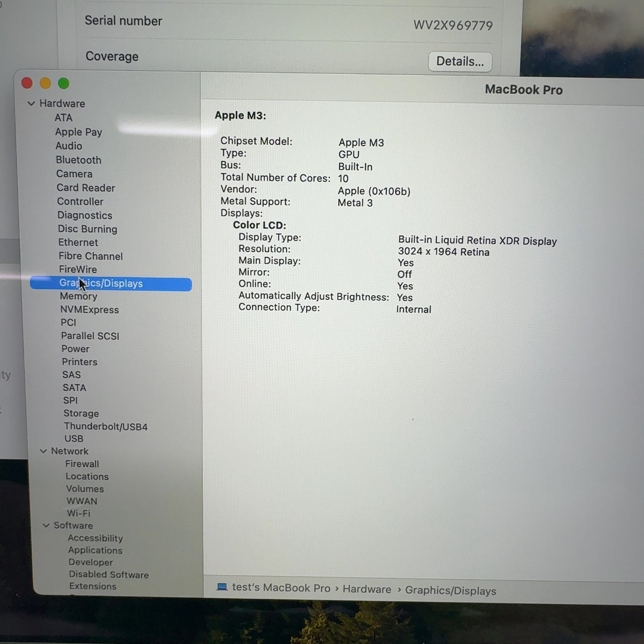Click Hardware in the bottom path bar
This screenshot has height=644, width=644.
pos(367,589)
